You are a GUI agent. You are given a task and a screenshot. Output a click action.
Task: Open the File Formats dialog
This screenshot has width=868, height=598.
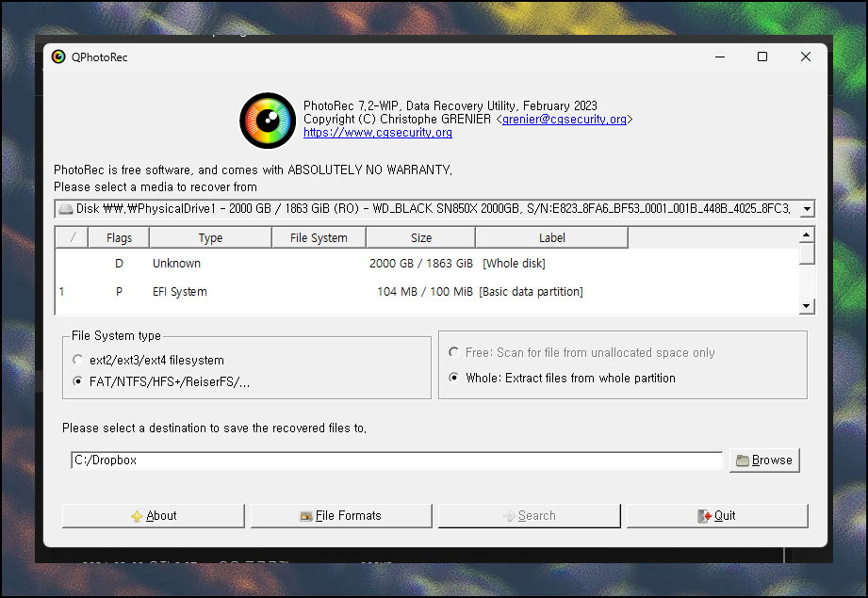[x=341, y=515]
